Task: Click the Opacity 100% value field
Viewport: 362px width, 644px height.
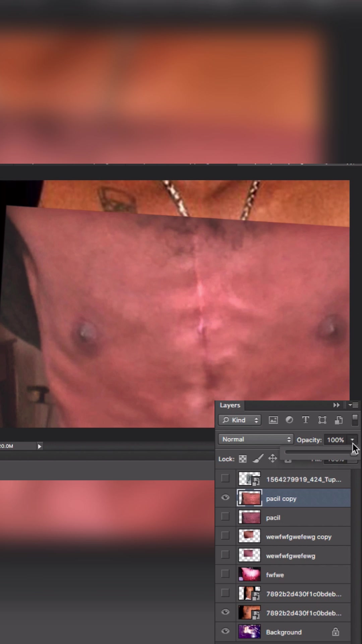Action: (336, 440)
